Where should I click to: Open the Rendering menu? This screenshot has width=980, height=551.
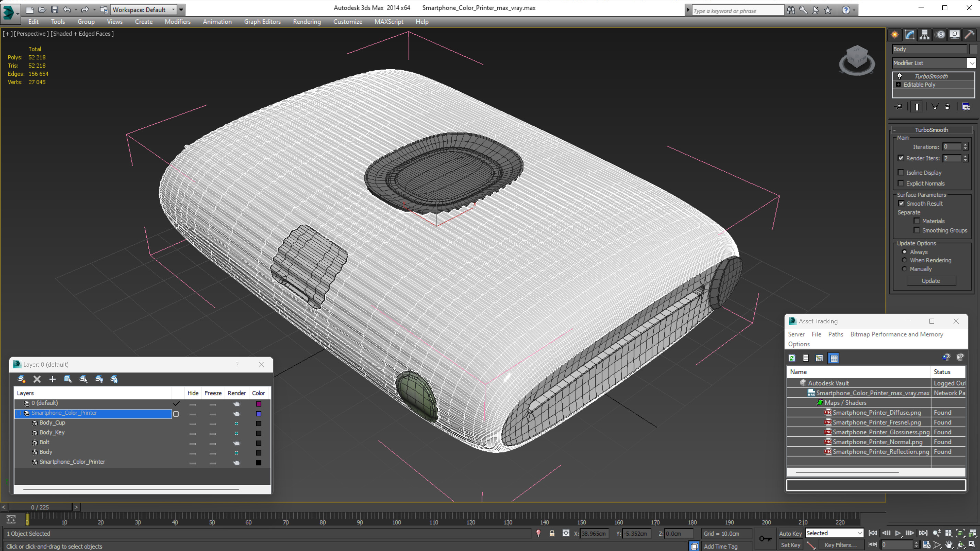coord(307,22)
